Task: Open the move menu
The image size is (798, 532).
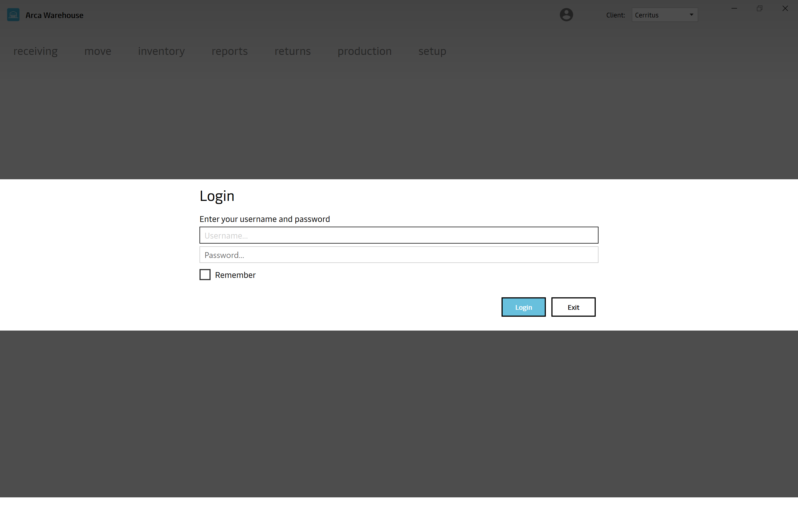Action: (x=98, y=51)
